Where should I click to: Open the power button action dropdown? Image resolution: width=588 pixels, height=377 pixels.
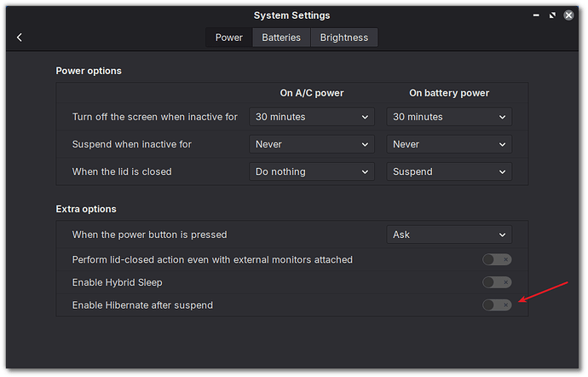[449, 235]
